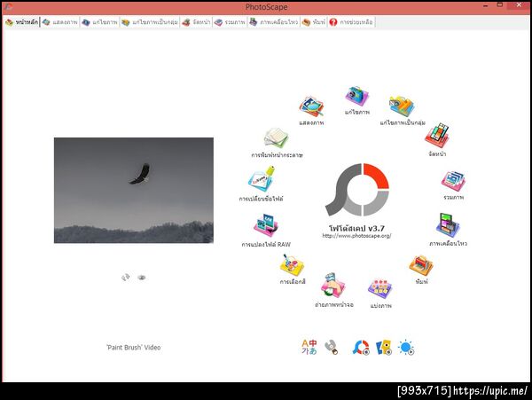Open the wrench settings icon at bottom
This screenshot has width=532, height=400.
click(x=331, y=347)
